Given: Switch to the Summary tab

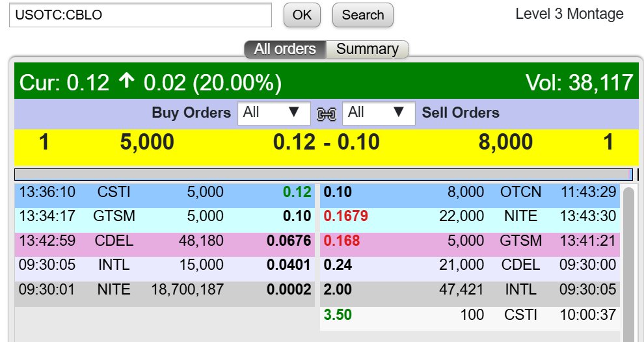Looking at the screenshot, I should (x=368, y=49).
